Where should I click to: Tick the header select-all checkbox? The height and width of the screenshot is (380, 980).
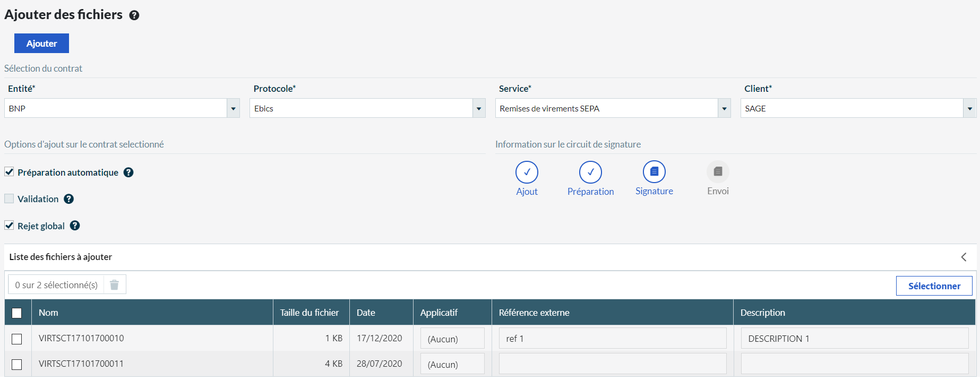[x=17, y=313]
